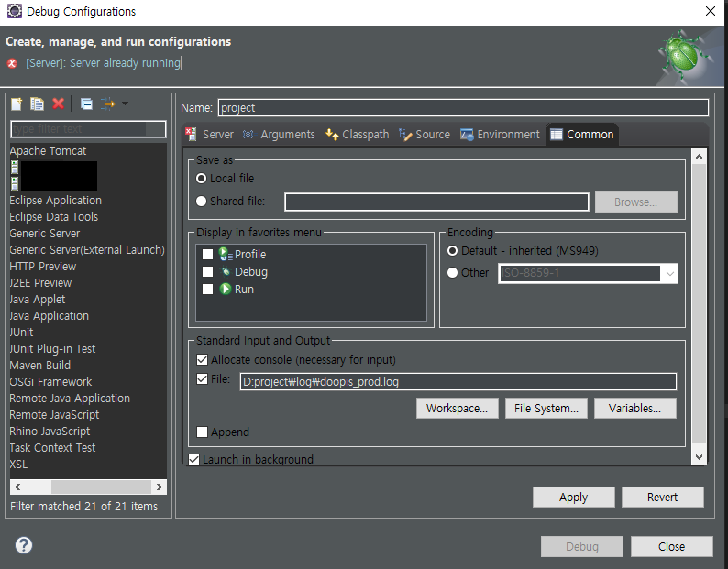
Task: Click the Shared file path field
Action: (x=436, y=202)
